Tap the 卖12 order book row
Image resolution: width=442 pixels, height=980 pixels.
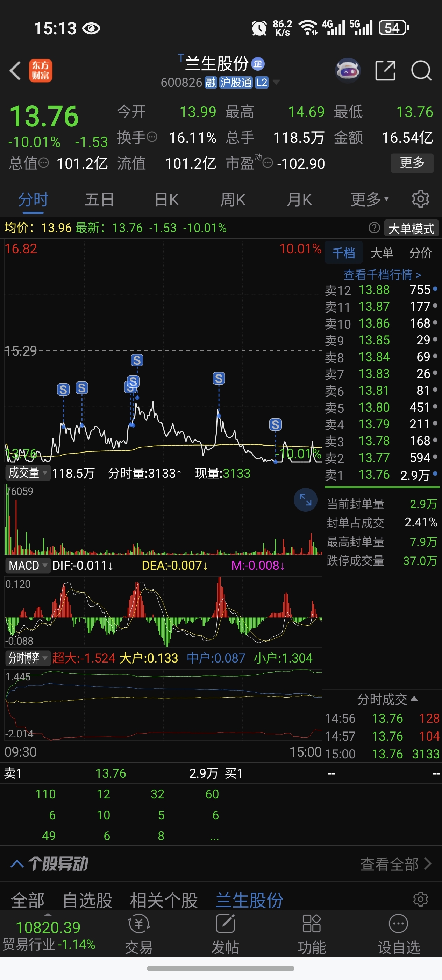click(x=381, y=289)
